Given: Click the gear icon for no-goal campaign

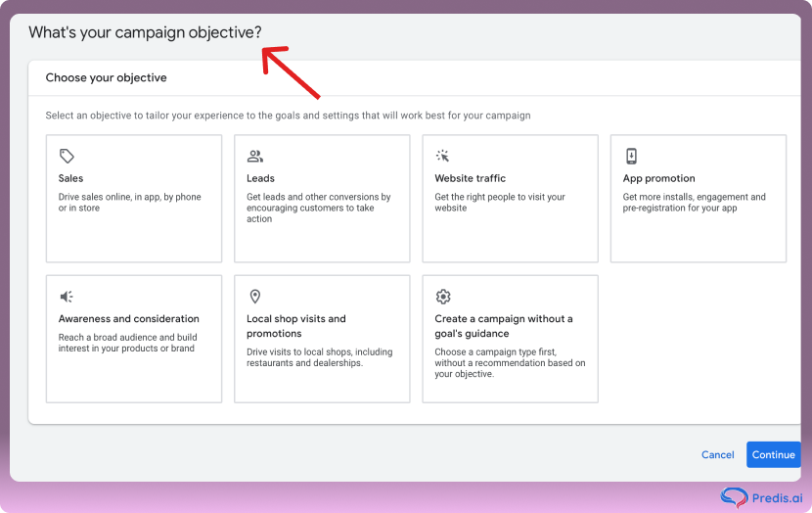Looking at the screenshot, I should point(443,297).
